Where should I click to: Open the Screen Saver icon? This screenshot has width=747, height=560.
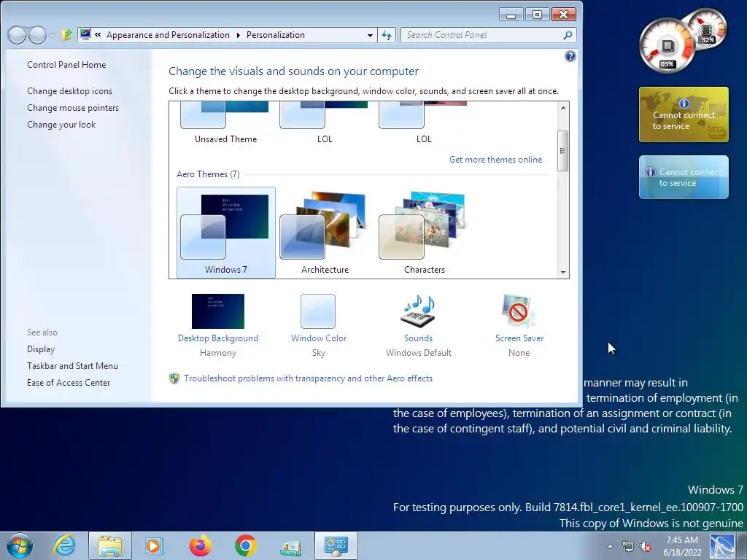tap(519, 311)
